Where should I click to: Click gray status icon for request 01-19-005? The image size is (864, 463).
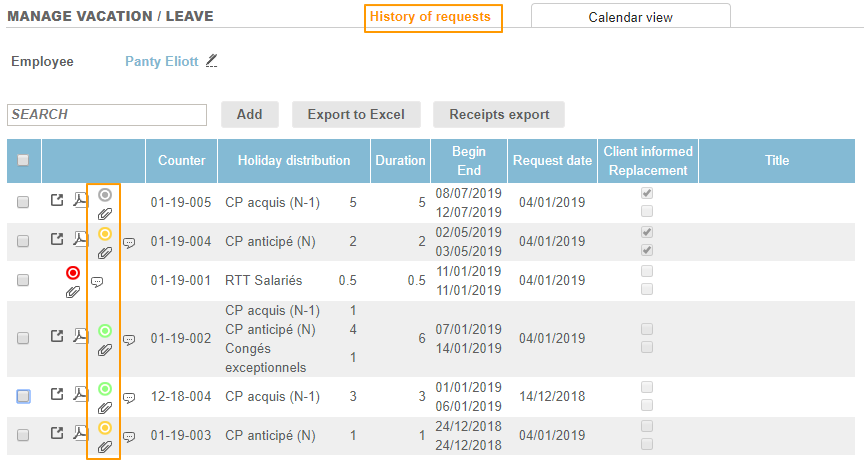point(105,195)
